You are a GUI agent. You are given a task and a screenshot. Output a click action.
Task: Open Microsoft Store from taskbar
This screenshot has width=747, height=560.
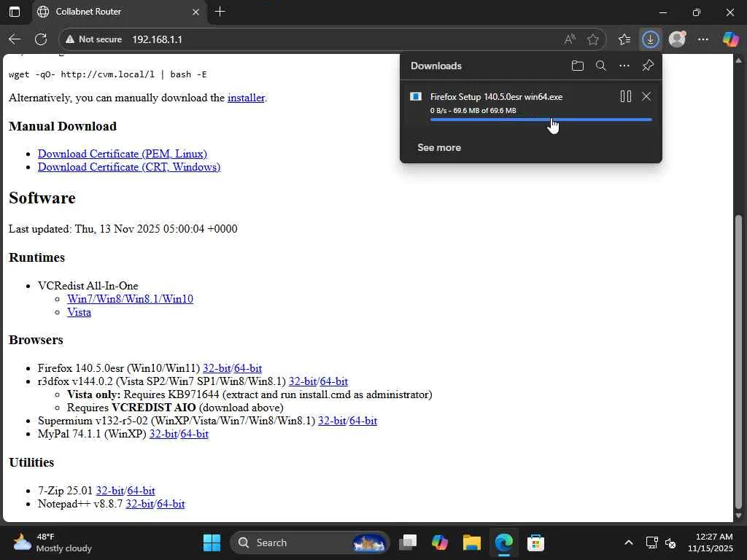coord(535,542)
